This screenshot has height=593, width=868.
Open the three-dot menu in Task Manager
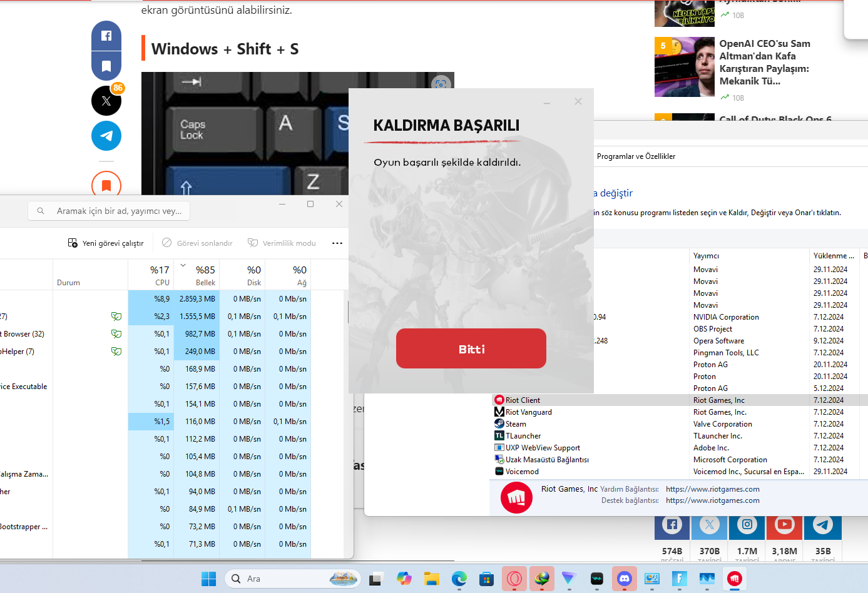pos(337,243)
